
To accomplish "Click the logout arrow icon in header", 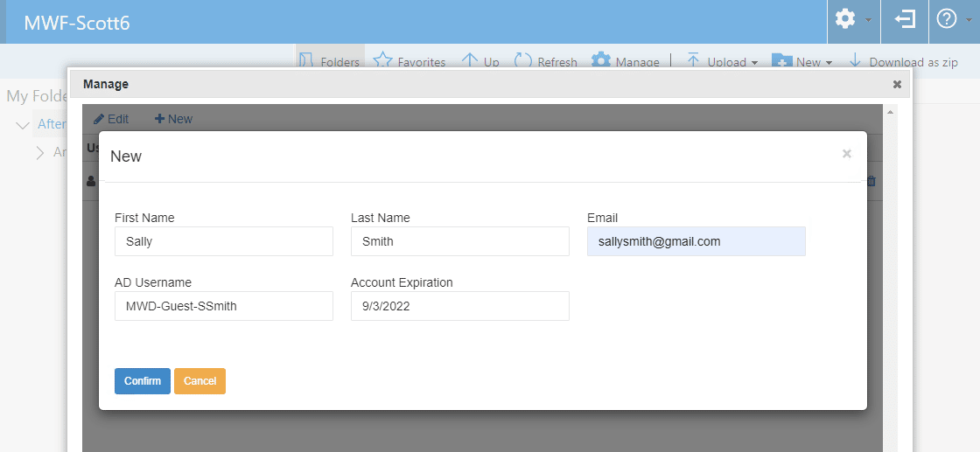I will [x=905, y=19].
